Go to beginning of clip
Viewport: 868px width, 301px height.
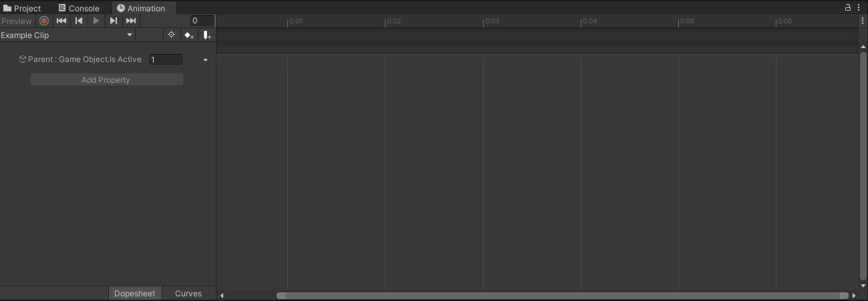click(61, 21)
